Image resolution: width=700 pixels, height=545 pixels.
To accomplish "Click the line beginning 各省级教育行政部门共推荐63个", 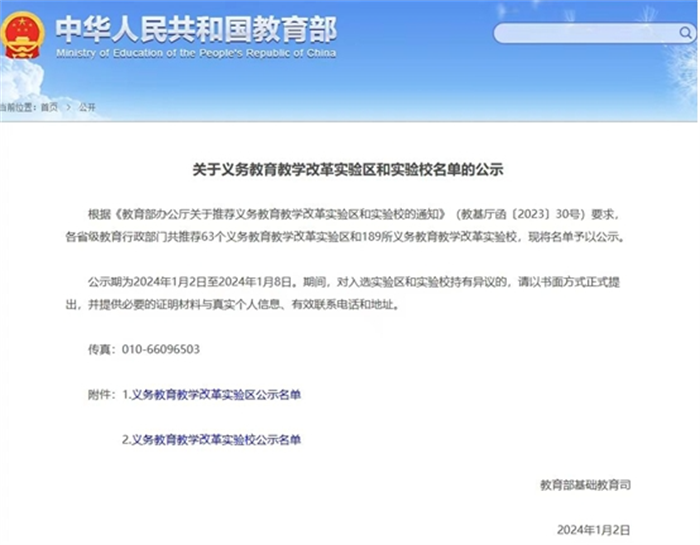I will (345, 237).
